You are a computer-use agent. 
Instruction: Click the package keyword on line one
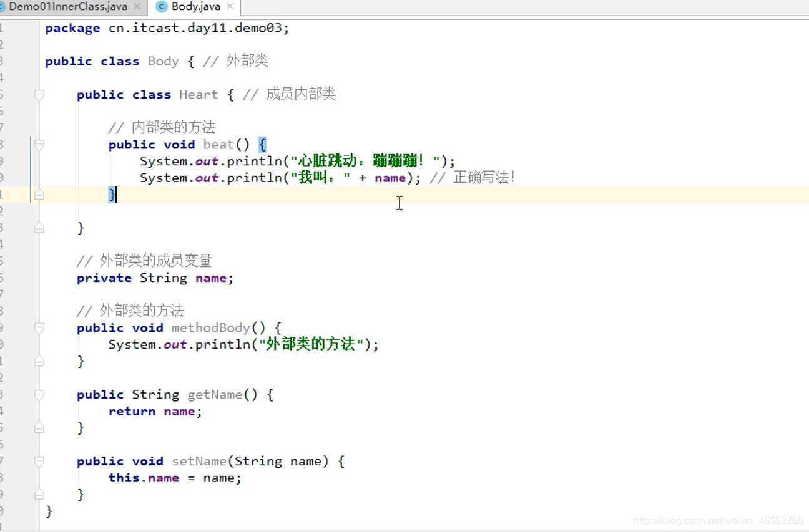[x=72, y=28]
